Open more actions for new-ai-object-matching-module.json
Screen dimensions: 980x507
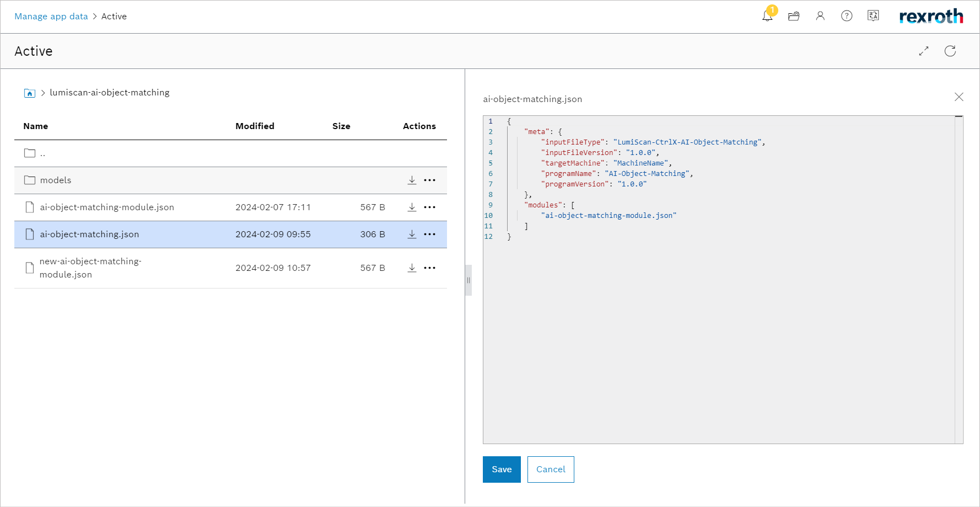point(430,268)
